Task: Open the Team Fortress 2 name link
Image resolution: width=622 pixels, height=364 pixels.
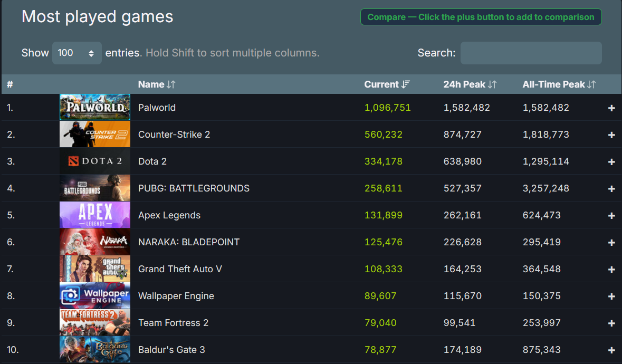Action: click(x=174, y=323)
